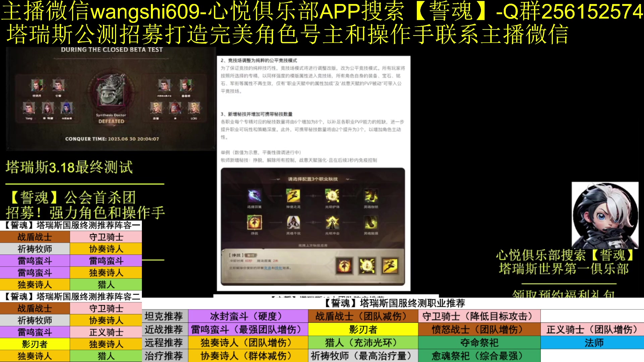Select the 灵魂干扰 hooded-figure skill icon
Screen dimensions: 644x362
pyautogui.click(x=293, y=222)
